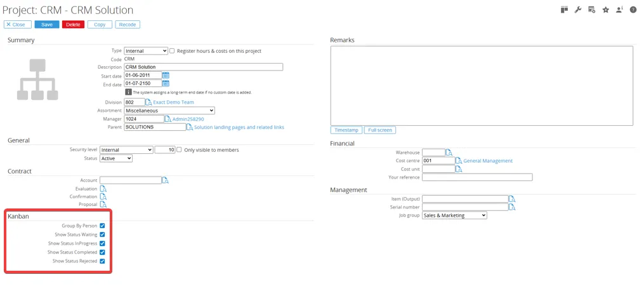This screenshot has width=644, height=286.
Task: Open the Start date calendar picker
Action: (x=166, y=76)
